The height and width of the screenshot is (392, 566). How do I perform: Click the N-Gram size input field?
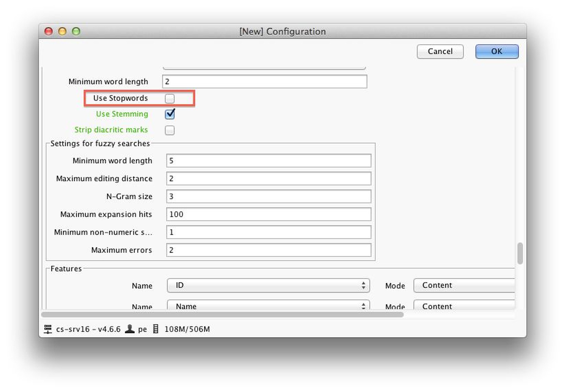[x=268, y=197]
